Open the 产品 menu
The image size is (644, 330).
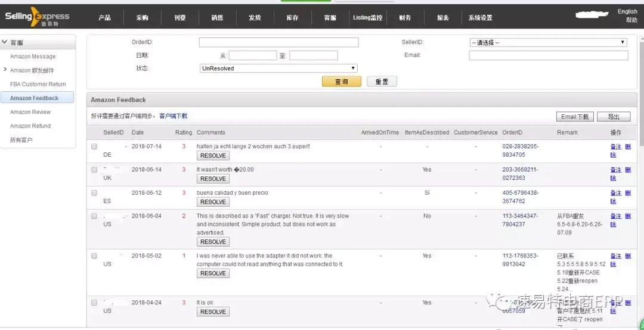pyautogui.click(x=105, y=18)
